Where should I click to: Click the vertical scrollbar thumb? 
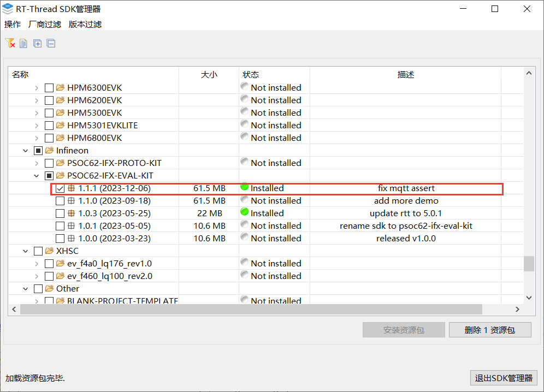pyautogui.click(x=529, y=264)
